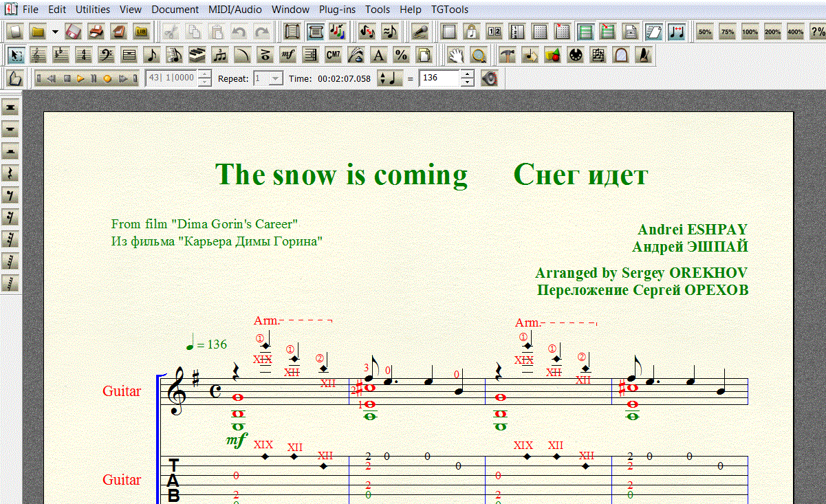Viewport: 826px width, 504px height.
Task: Set zoom to 100%
Action: [750, 31]
